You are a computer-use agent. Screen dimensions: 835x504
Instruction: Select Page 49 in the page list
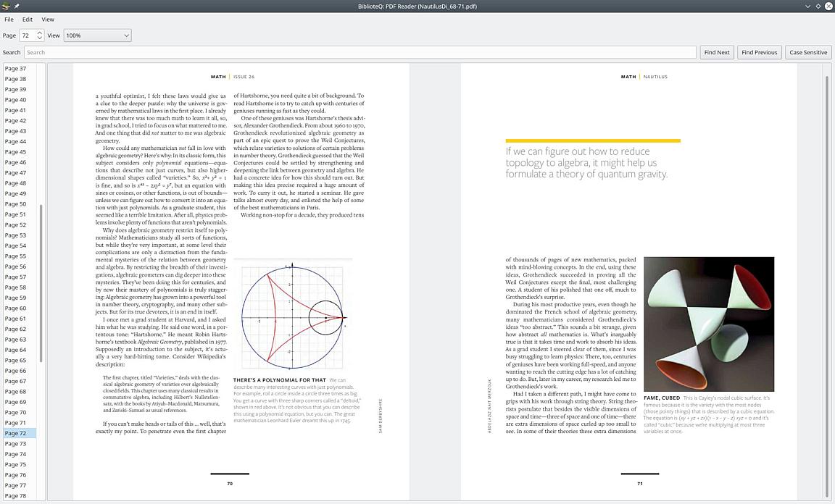coord(20,194)
